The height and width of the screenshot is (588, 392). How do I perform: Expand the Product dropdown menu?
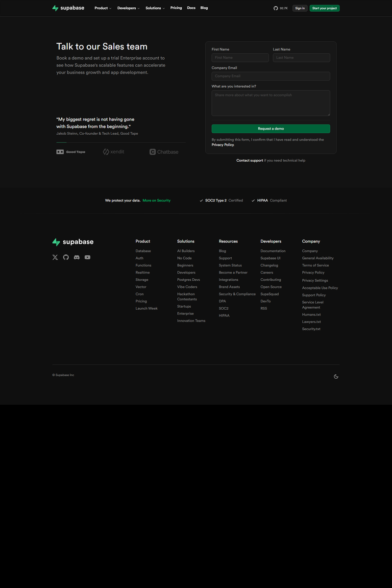[x=103, y=8]
